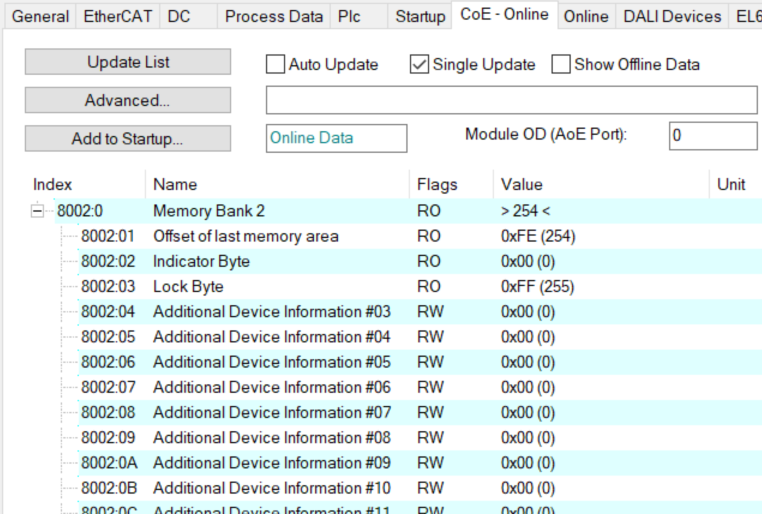Open the Advanced... settings button
Viewport: 762px width, 514px height.
pos(128,100)
